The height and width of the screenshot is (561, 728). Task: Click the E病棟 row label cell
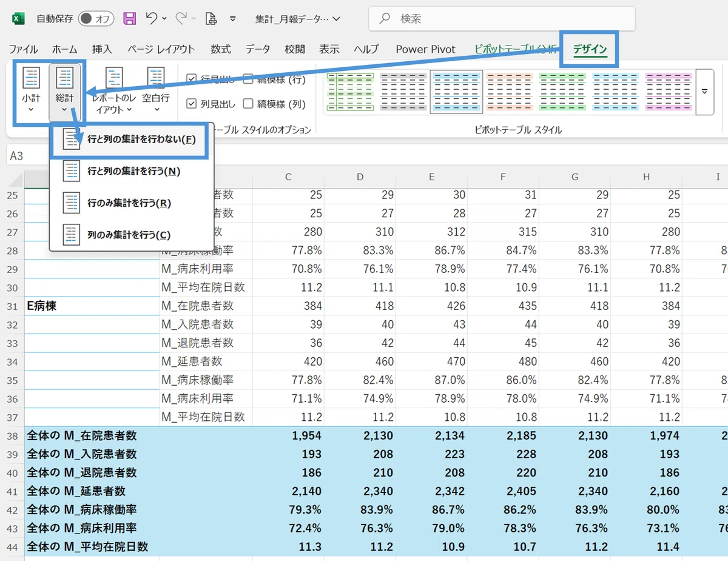[x=92, y=306]
